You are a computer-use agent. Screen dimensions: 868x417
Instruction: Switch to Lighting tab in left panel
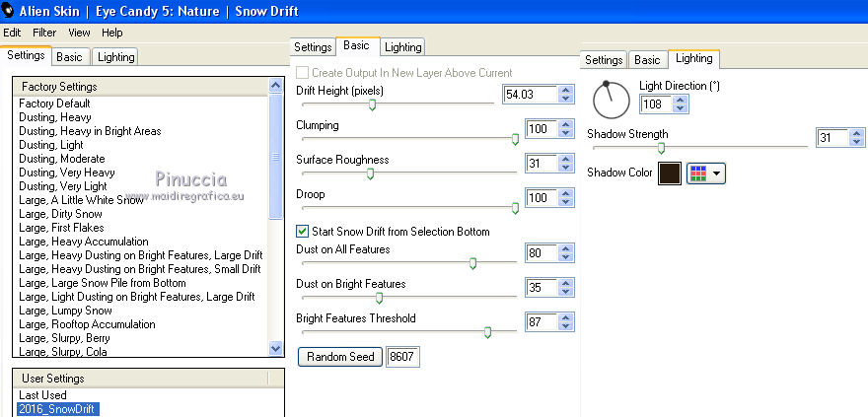click(115, 57)
